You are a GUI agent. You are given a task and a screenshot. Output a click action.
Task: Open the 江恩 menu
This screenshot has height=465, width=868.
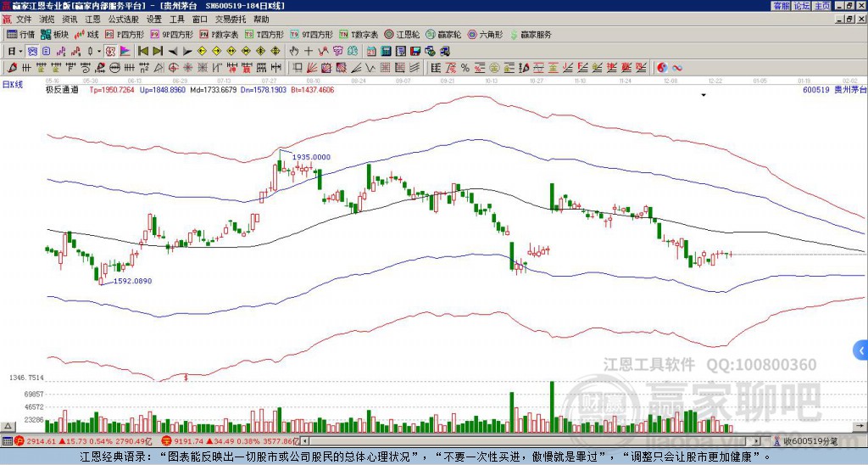click(92, 20)
